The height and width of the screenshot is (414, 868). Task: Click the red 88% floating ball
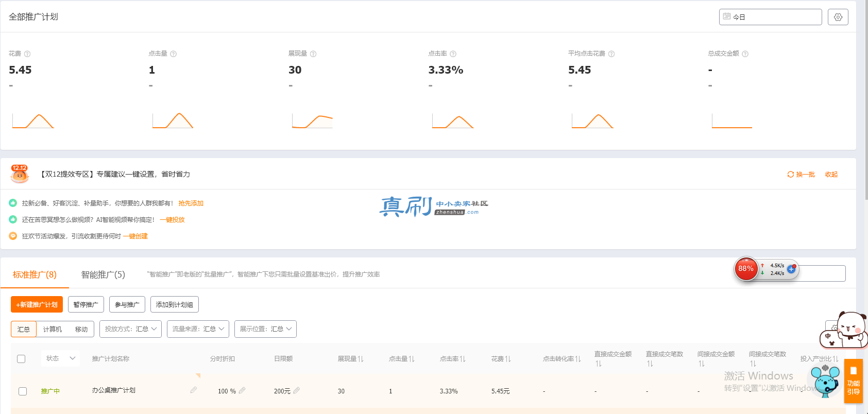[x=746, y=269]
